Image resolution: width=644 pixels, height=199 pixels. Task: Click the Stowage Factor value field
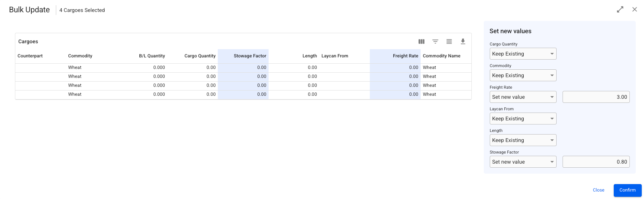point(596,162)
